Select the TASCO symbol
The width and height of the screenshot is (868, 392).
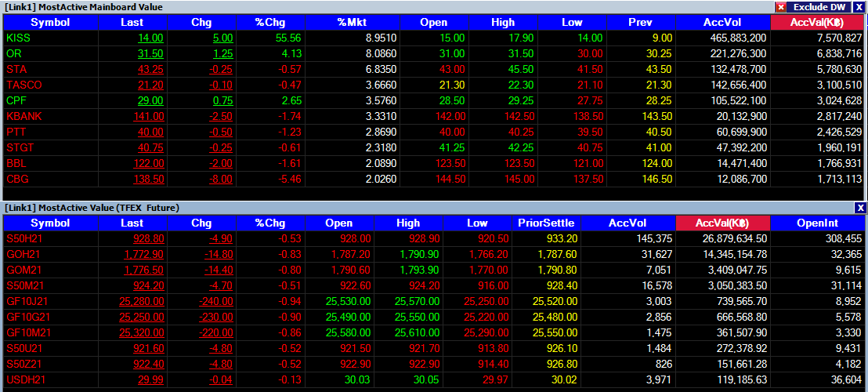click(24, 85)
